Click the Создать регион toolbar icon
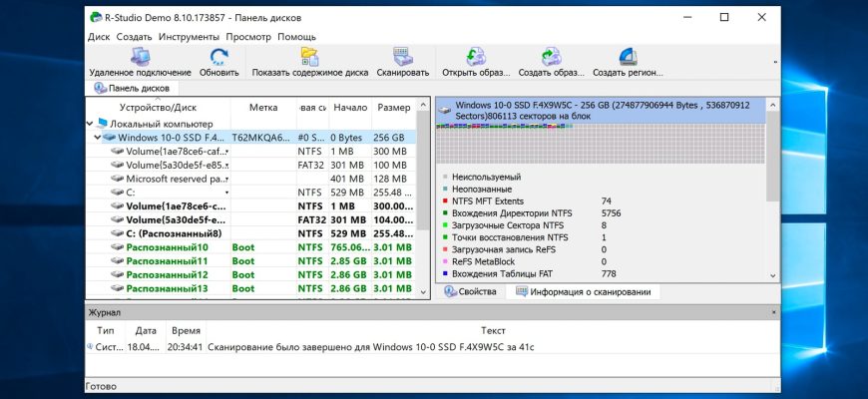This screenshot has height=399, width=868. pos(629,57)
